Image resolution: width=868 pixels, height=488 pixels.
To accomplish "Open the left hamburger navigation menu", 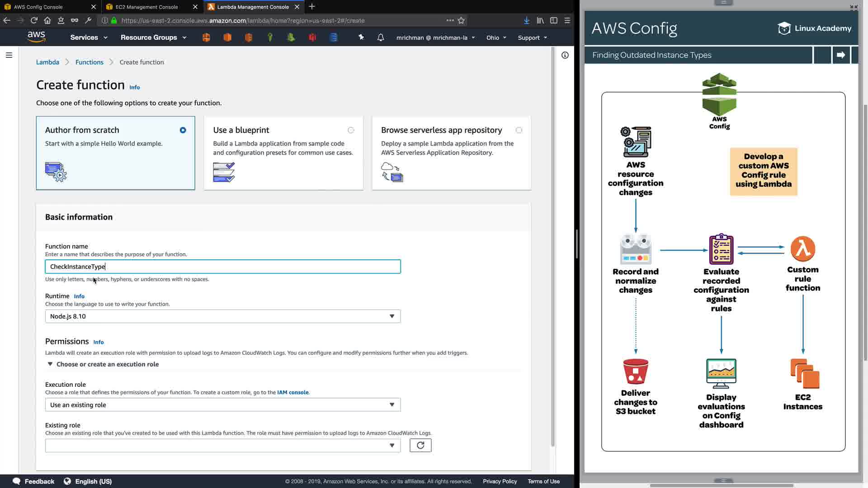I will pyautogui.click(x=9, y=55).
